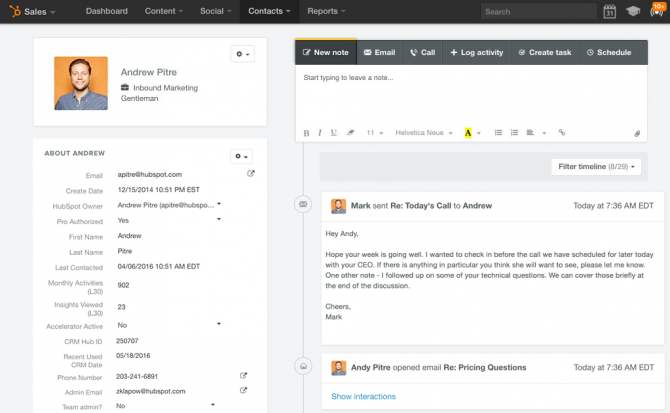This screenshot has height=413, width=670.
Task: Click admin email zklapow@hubspot.com
Action: (151, 391)
